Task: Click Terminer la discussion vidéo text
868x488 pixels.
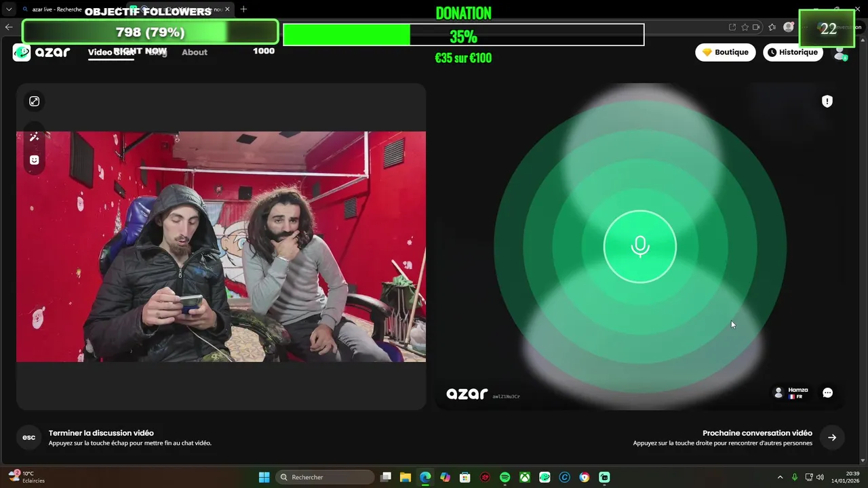Action: click(x=101, y=433)
